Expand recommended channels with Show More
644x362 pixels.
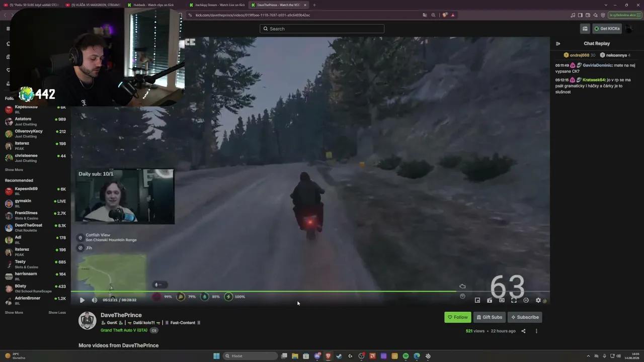[x=14, y=313]
